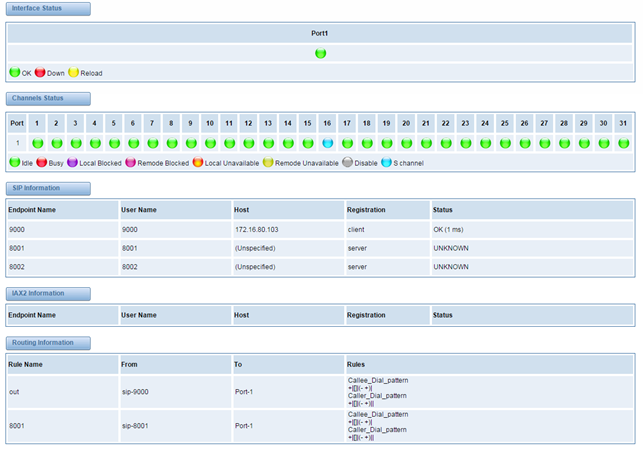Click channel 31 idle status light
This screenshot has width=643, height=449.
(624, 143)
